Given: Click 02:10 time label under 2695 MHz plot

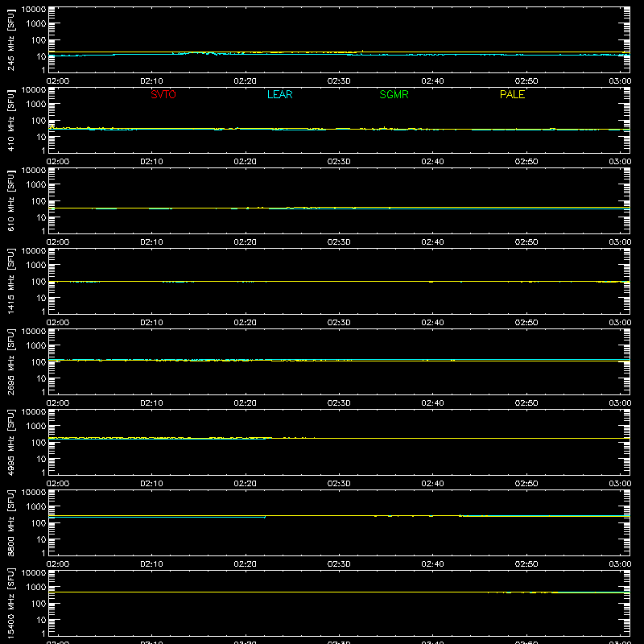Looking at the screenshot, I should click(x=151, y=403).
